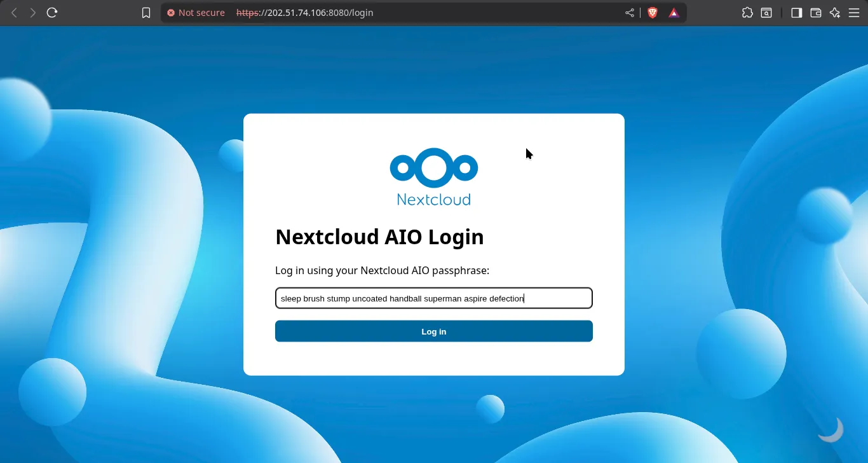Go back to previous page
This screenshot has height=463, width=868.
(14, 13)
